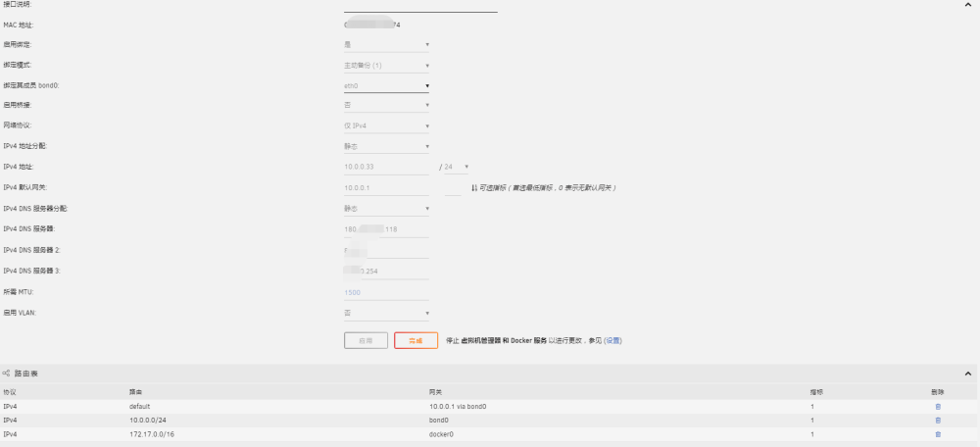The width and height of the screenshot is (980, 447).
Task: Delete the default route via trash icon
Action: click(938, 407)
